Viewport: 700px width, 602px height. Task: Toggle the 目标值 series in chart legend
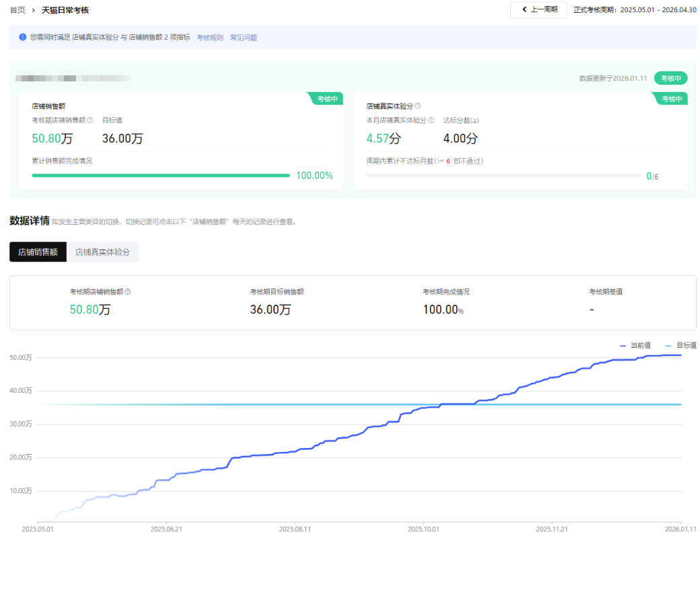[680, 345]
